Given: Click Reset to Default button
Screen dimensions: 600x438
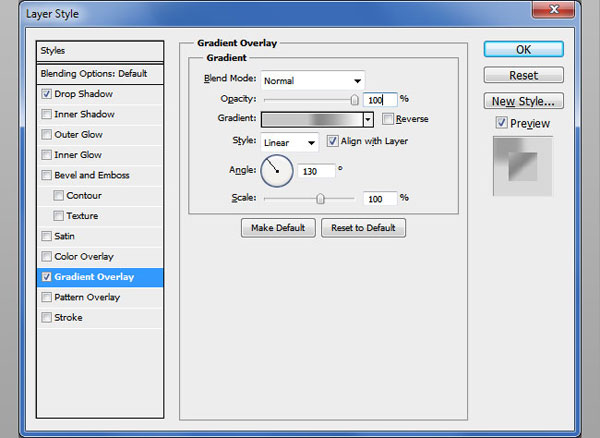Looking at the screenshot, I should 363,228.
